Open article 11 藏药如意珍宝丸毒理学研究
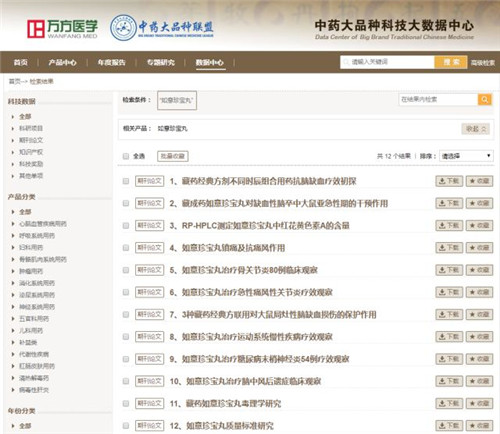The image size is (500, 434). 233,403
